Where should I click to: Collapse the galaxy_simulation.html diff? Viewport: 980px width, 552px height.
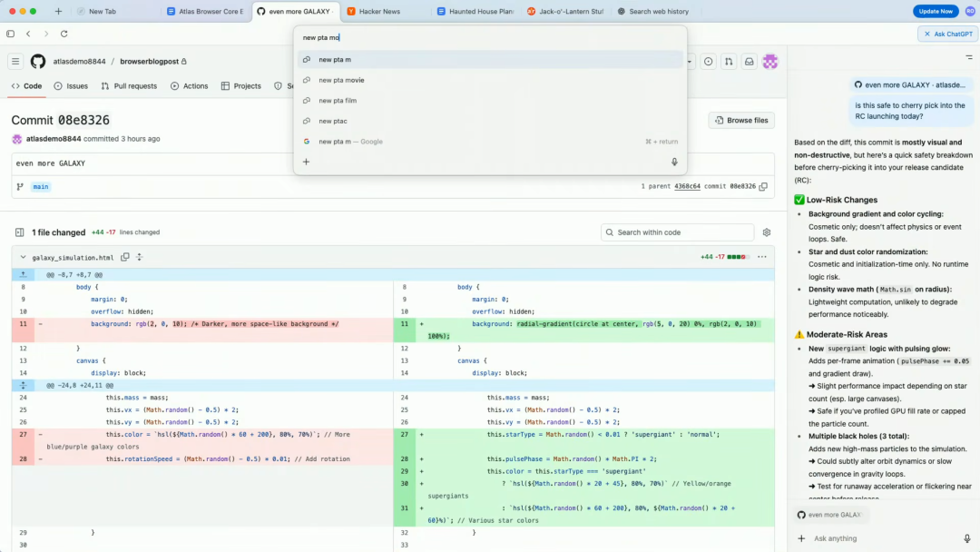pos(24,257)
